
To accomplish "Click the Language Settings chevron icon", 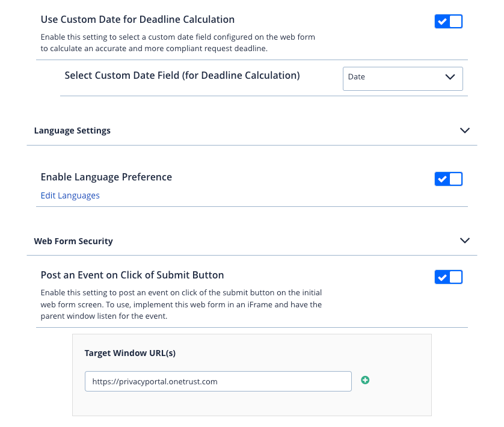I will (464, 130).
